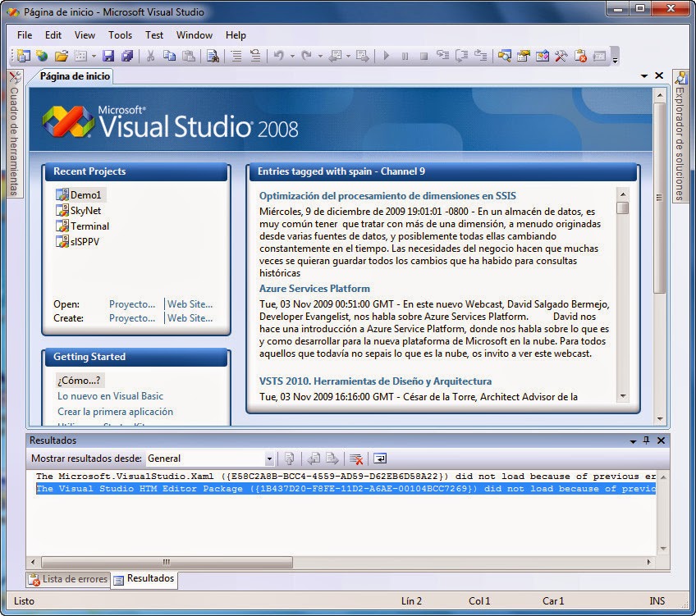The width and height of the screenshot is (696, 616).
Task: Click the Cut scissors icon
Action: [150, 56]
